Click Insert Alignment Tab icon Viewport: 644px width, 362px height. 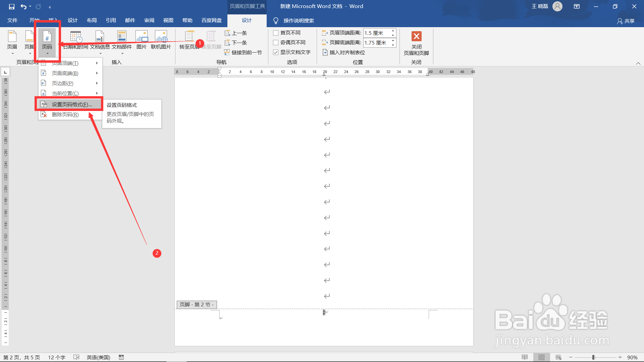[x=325, y=52]
